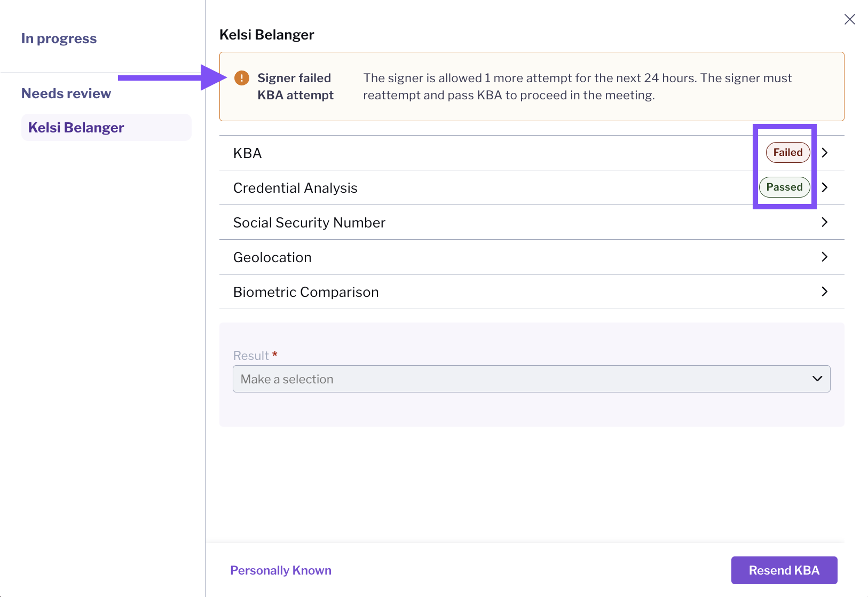Click the Failed status badge on KBA
The image size is (868, 597).
787,152
